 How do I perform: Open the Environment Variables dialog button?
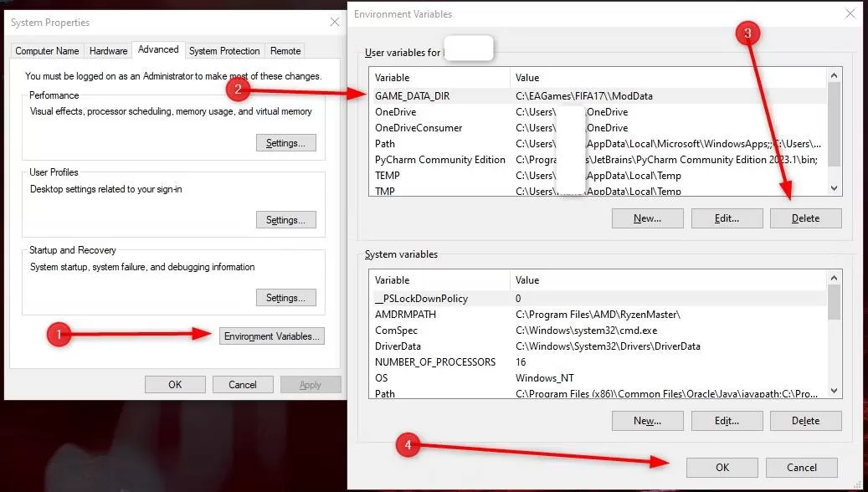click(x=272, y=336)
